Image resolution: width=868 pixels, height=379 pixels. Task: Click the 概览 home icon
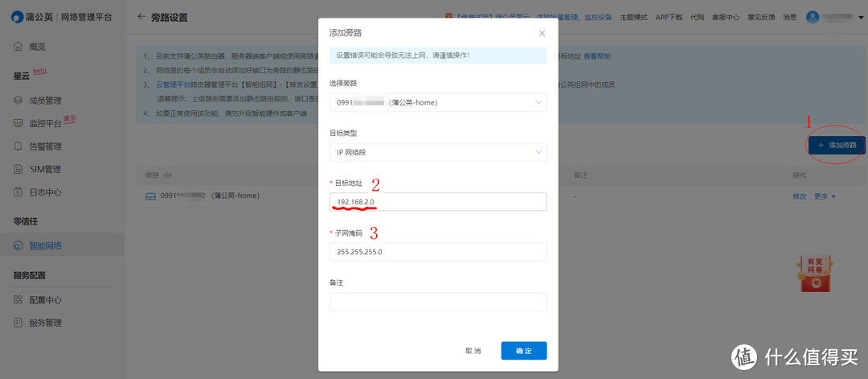coord(18,47)
